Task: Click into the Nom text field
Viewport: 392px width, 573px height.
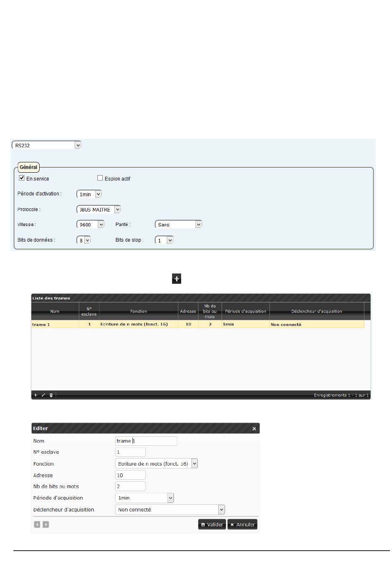Action: [x=146, y=441]
